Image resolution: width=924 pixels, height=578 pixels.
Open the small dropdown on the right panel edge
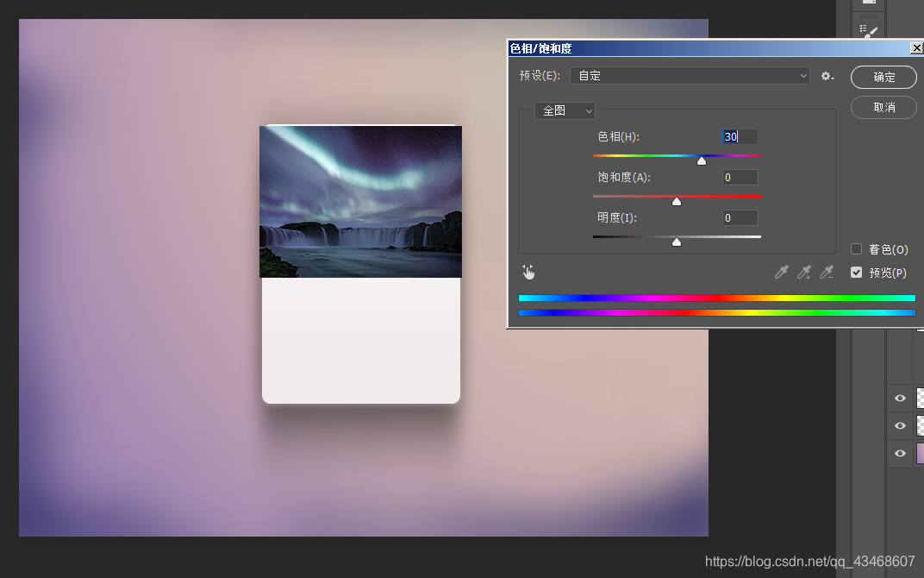coord(869,2)
